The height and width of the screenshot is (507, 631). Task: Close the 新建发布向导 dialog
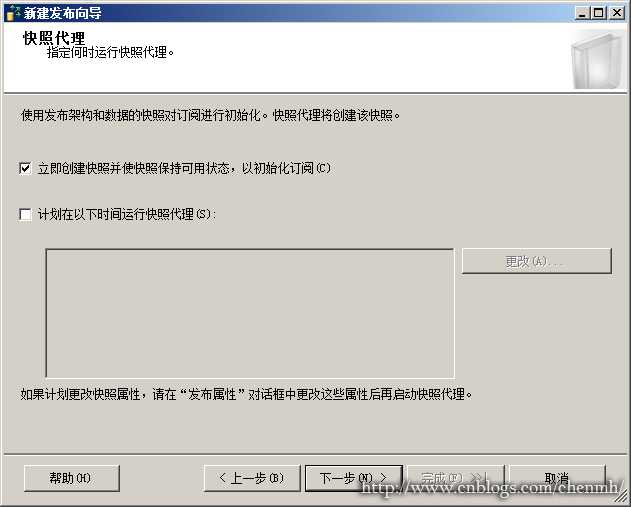tap(617, 13)
